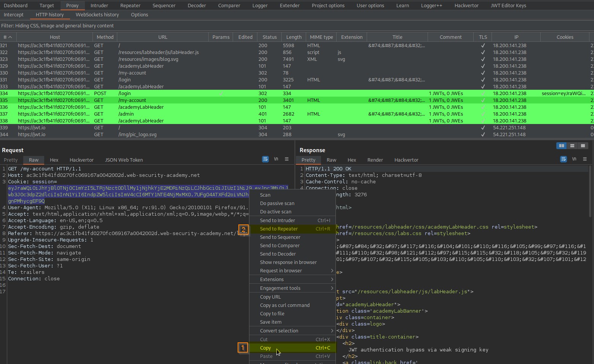Open the Dashboard main tab
The image size is (594, 364).
[x=16, y=6]
